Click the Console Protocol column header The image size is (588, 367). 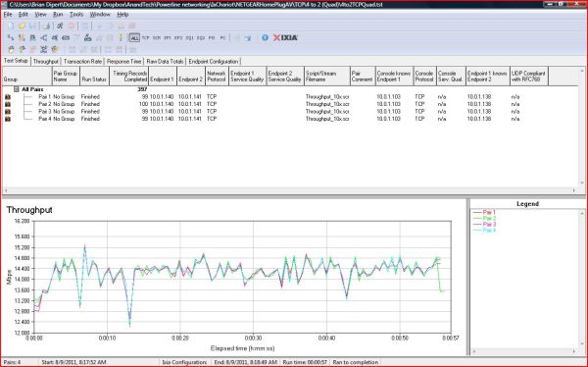click(424, 77)
